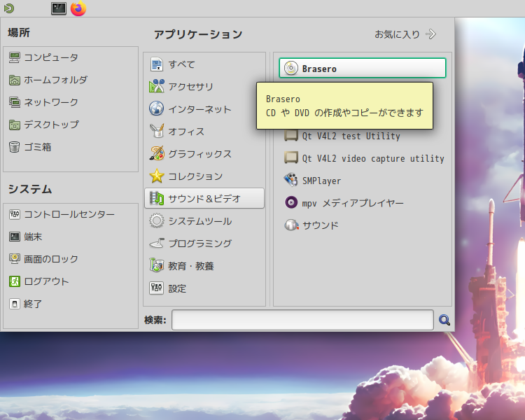This screenshot has height=420, width=525.
Task: Select the 設定 category
Action: 204,288
